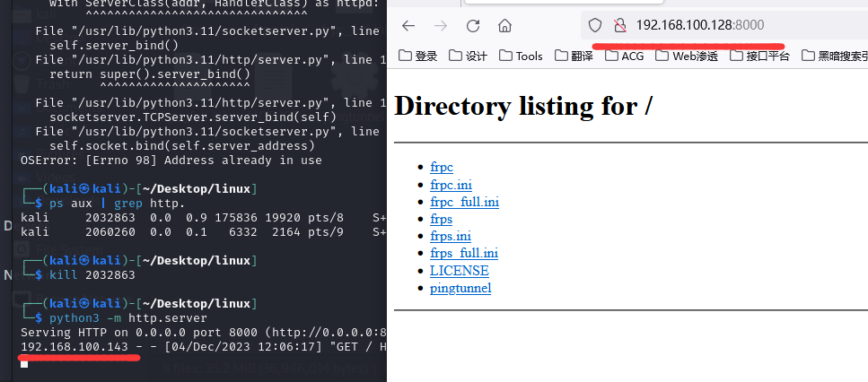Viewport: 868px width, 382px height.
Task: Expand the Web渗透 bookmark folder
Action: coord(687,56)
